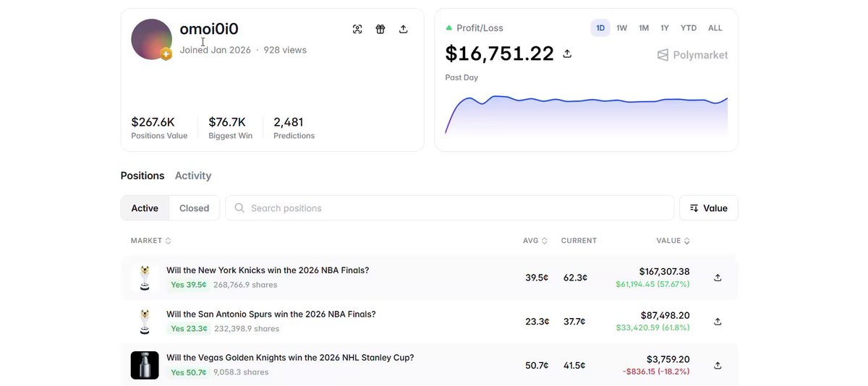Open the San Antonio Spurs NBA Finals market
This screenshot has width=868, height=386.
[x=271, y=314]
